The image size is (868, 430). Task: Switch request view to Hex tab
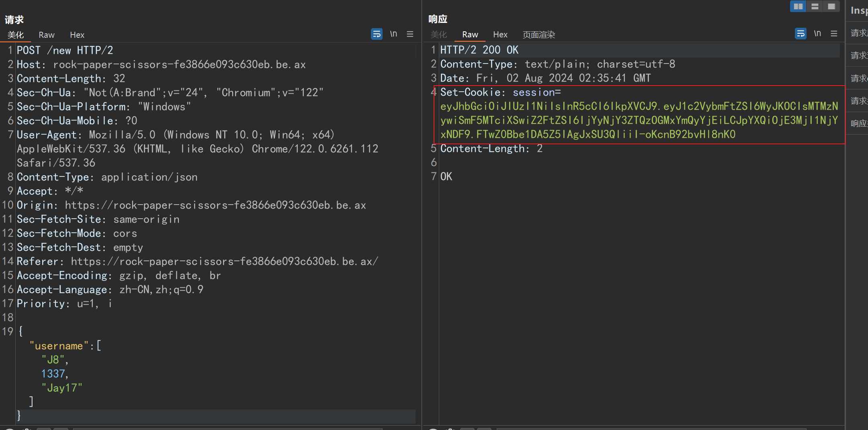point(77,35)
